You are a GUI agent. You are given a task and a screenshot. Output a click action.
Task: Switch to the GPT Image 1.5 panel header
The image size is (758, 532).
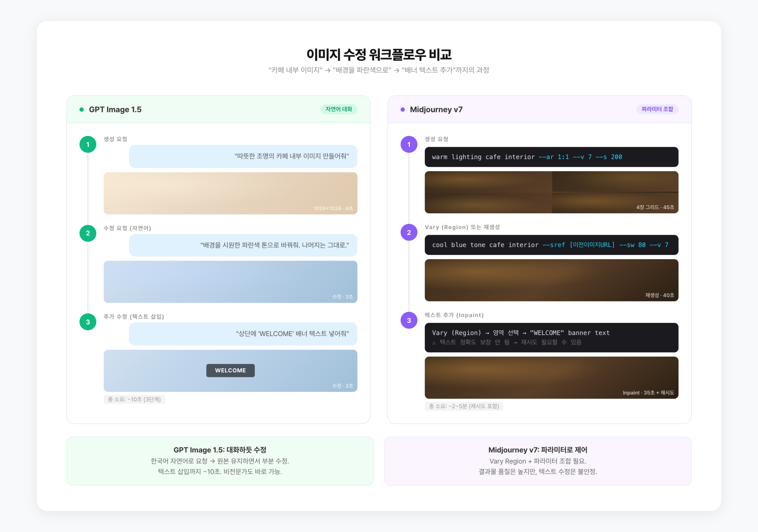[x=115, y=109]
